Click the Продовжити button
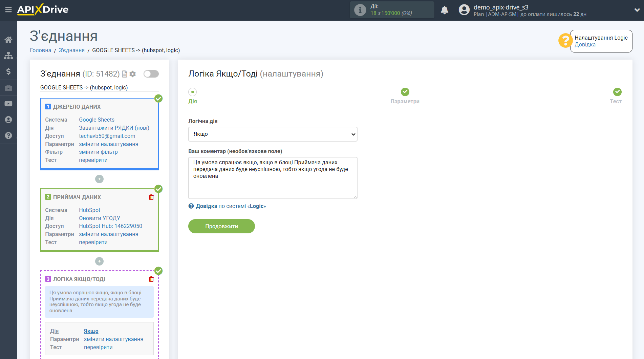 (x=221, y=226)
